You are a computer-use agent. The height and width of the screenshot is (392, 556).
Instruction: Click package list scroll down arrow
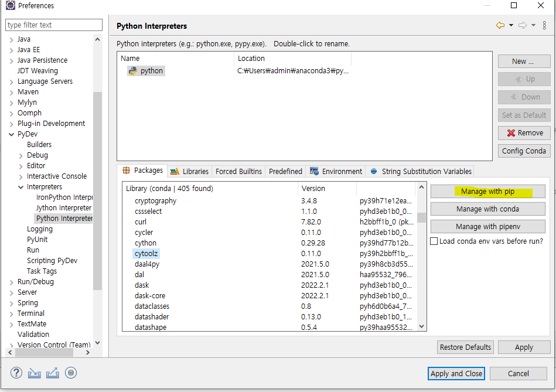421,326
